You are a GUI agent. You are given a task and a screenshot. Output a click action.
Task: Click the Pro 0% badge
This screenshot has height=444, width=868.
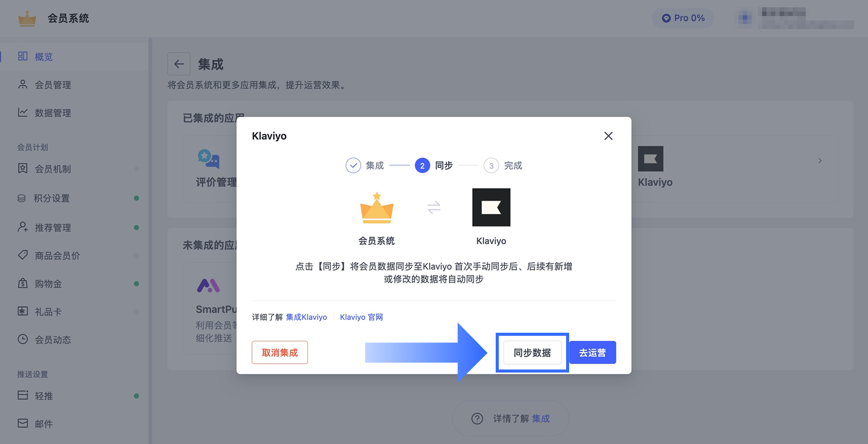click(683, 18)
